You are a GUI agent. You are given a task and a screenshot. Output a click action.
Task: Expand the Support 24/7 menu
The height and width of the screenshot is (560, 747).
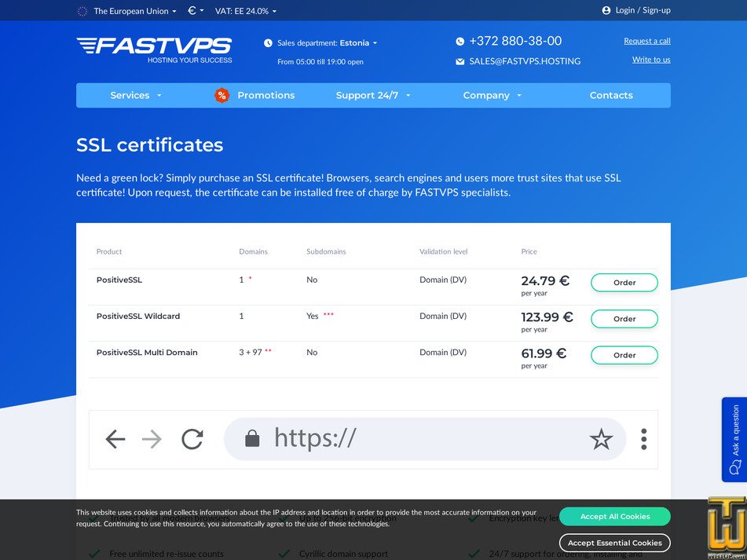[373, 95]
